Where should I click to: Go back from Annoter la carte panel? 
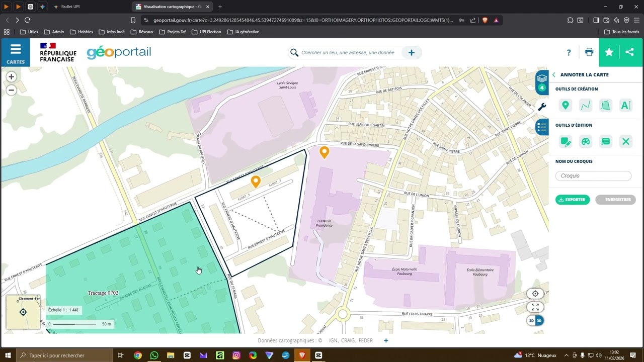tap(554, 75)
